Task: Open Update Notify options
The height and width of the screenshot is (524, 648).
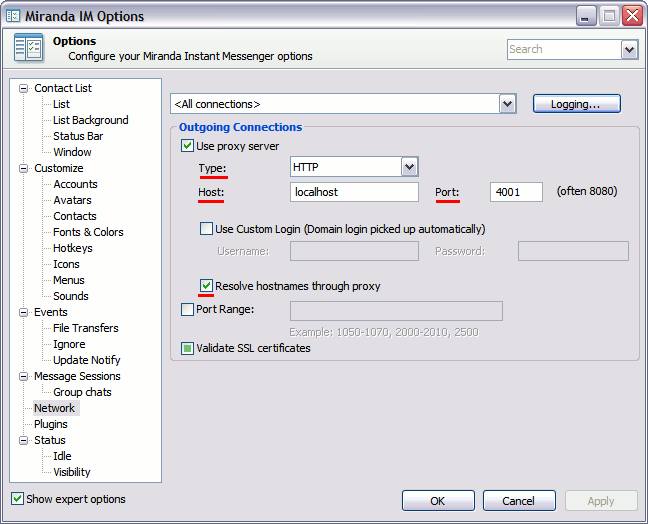Action: pos(86,360)
